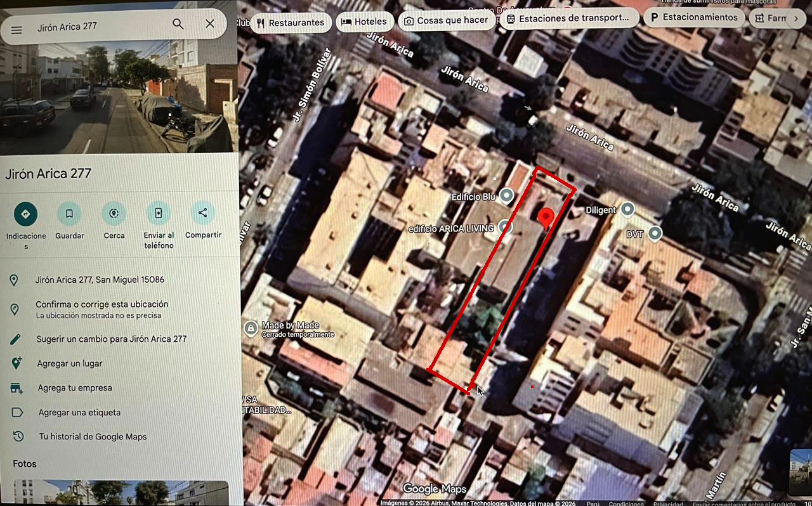Select the Restaurantes filter chip

point(291,23)
